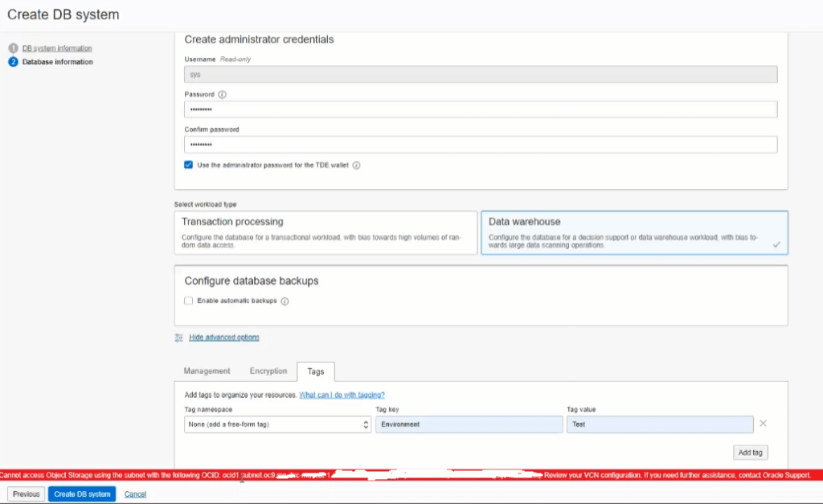823x504 pixels.
Task: Remove the Environment tag with X icon
Action: point(763,424)
